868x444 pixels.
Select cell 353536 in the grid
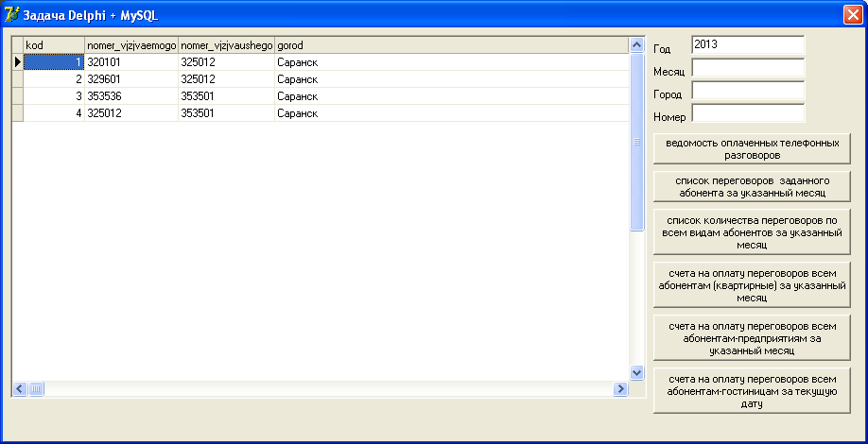click(x=131, y=96)
